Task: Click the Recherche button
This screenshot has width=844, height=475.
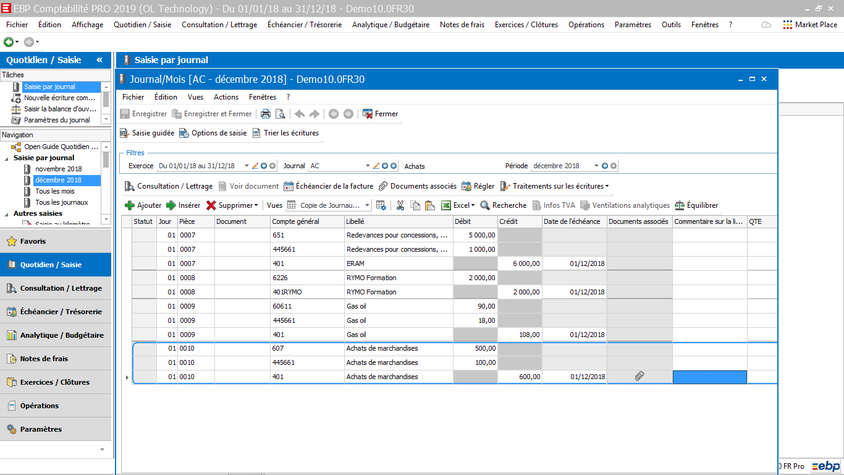Action: coord(503,205)
